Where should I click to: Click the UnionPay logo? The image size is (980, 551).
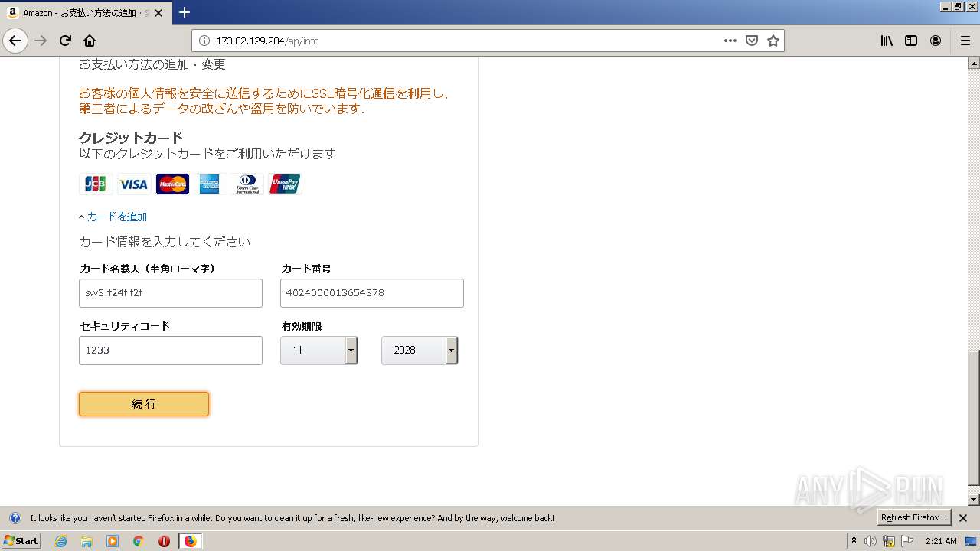point(286,184)
